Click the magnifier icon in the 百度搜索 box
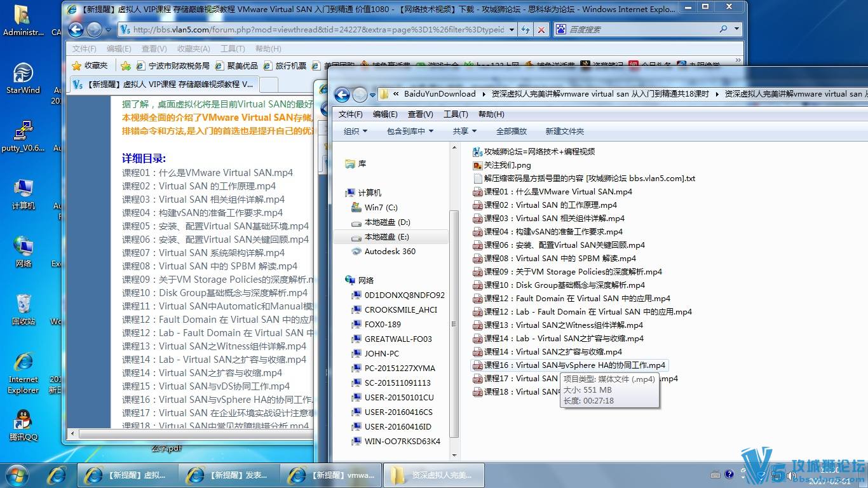The image size is (868, 488). 723,29
